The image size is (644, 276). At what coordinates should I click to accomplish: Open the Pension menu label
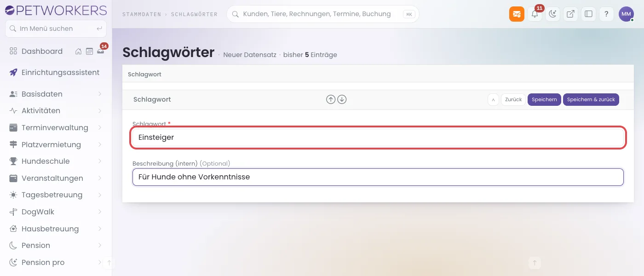tap(36, 245)
